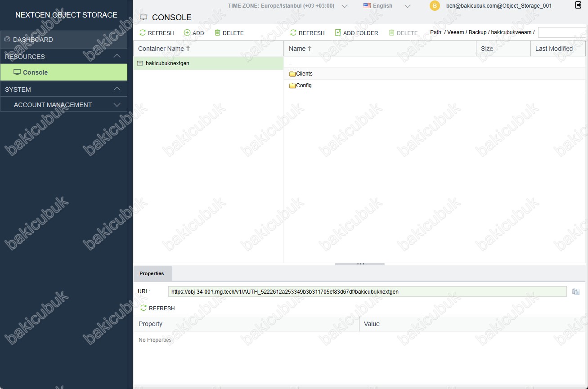This screenshot has width=588, height=389.
Task: Click ADD FOLDER in object toolbar
Action: coord(357,33)
